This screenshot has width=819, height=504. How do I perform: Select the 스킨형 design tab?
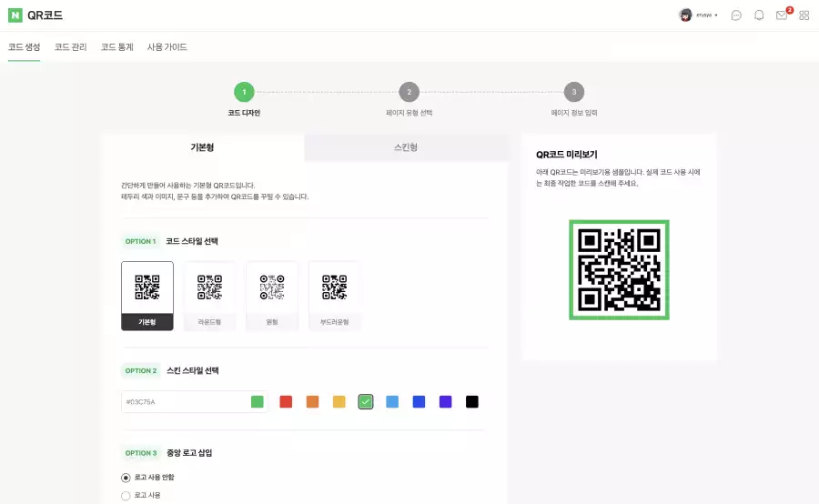point(406,147)
